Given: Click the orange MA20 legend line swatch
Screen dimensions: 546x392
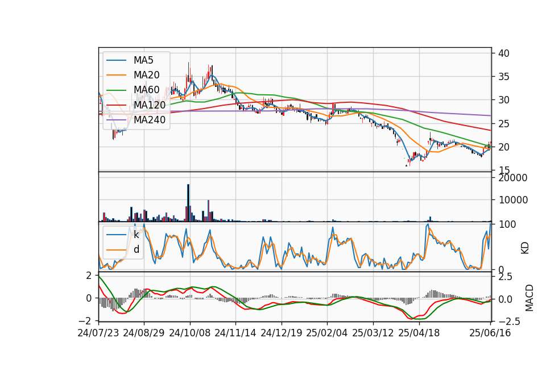Looking at the screenshot, I should tap(116, 75).
